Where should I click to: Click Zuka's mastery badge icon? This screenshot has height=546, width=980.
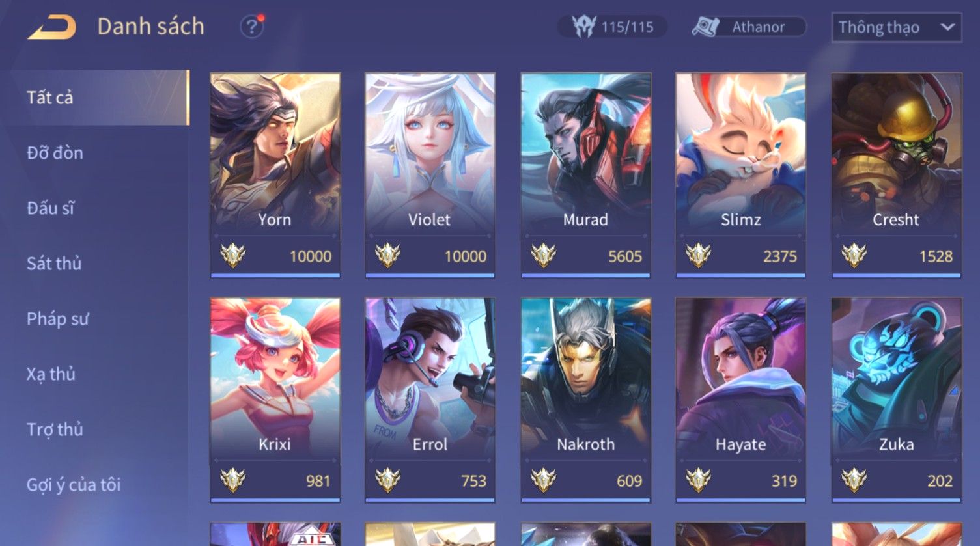854,480
